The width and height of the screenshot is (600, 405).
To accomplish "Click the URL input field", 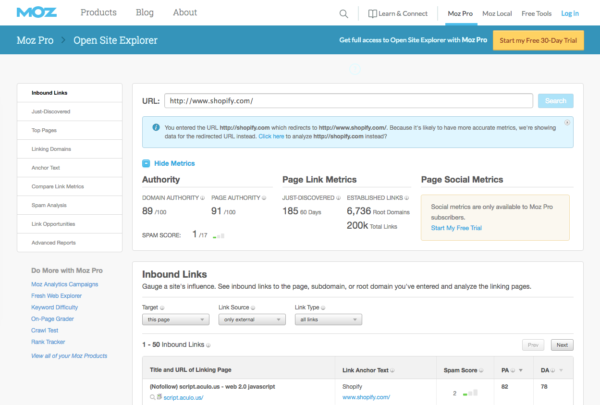I will 349,101.
